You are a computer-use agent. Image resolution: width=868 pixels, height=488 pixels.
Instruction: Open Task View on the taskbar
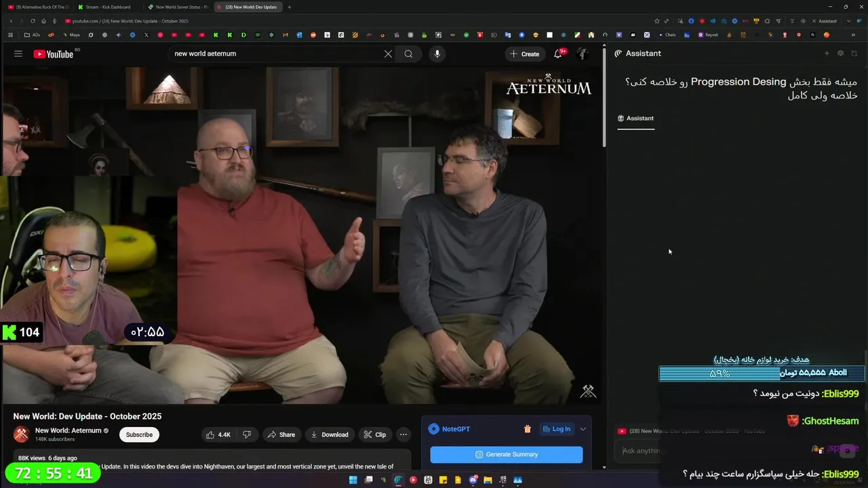tap(369, 480)
